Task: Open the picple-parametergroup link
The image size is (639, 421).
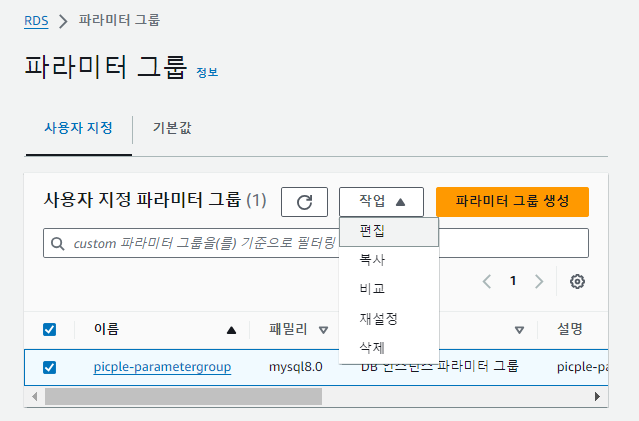Action: [162, 367]
